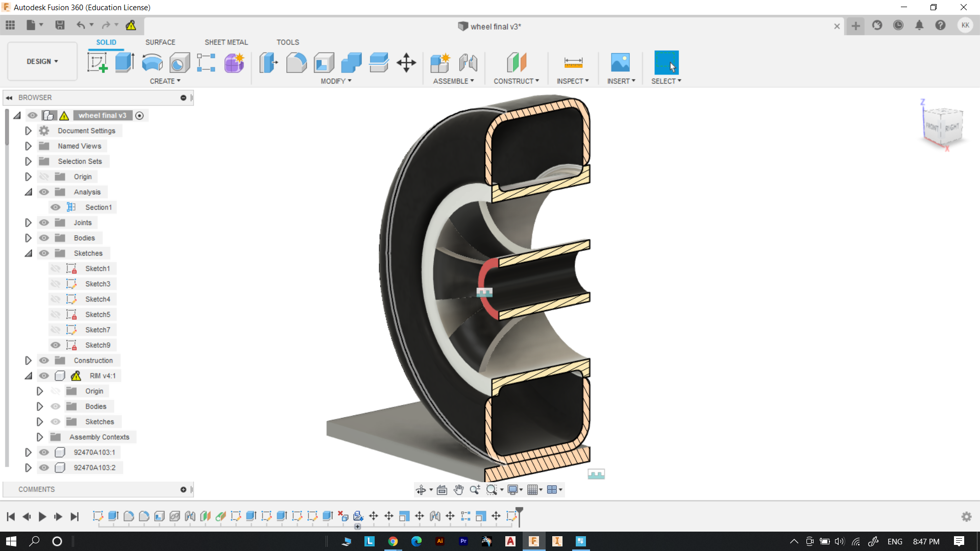The height and width of the screenshot is (551, 980).
Task: Show Sketch1 by toggling its eye icon
Action: (56, 268)
